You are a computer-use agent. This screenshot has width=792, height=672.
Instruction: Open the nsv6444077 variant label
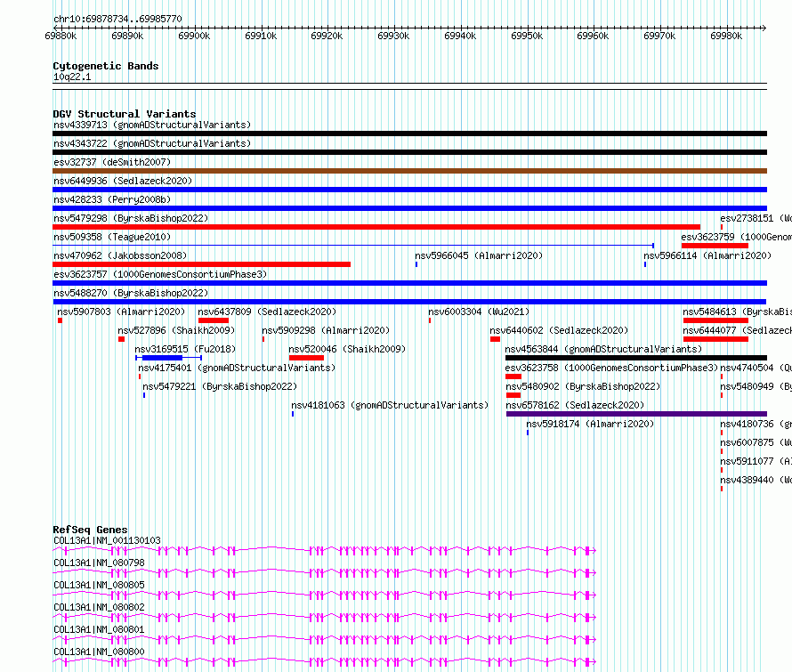pyautogui.click(x=737, y=330)
